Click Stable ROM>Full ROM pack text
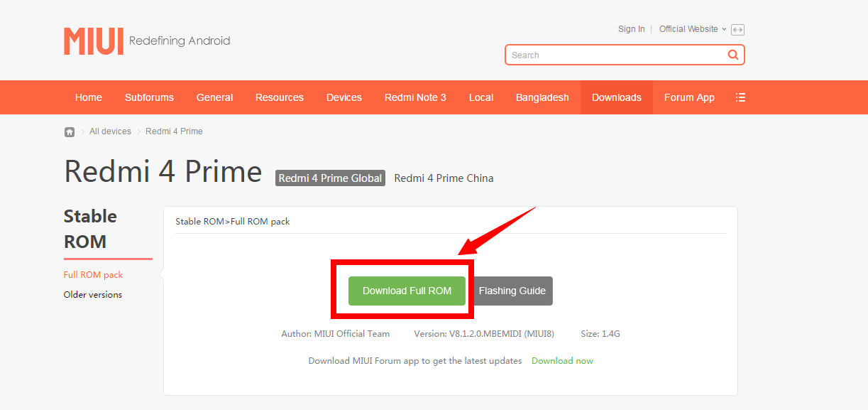Viewport: 868px width, 410px height. pos(233,222)
